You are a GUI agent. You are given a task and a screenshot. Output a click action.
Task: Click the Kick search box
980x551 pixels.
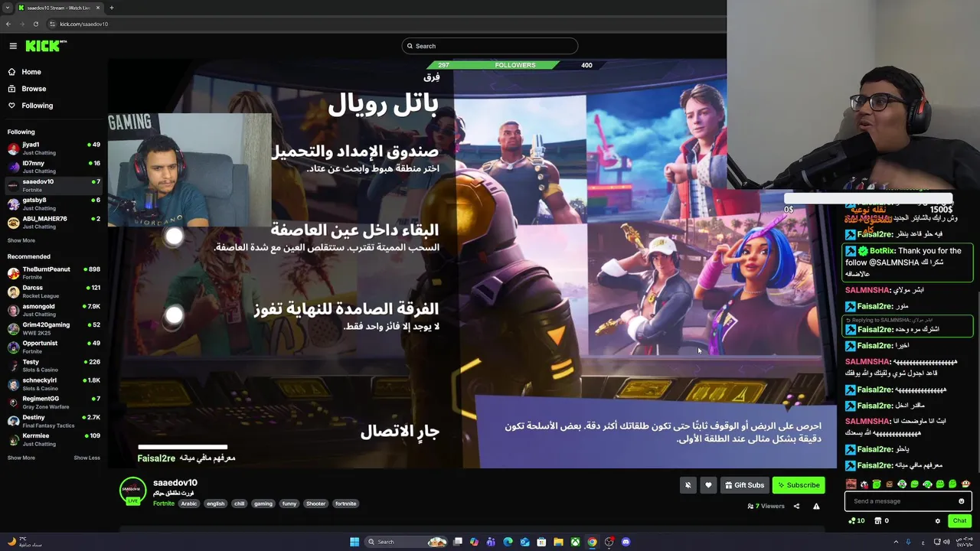[489, 46]
